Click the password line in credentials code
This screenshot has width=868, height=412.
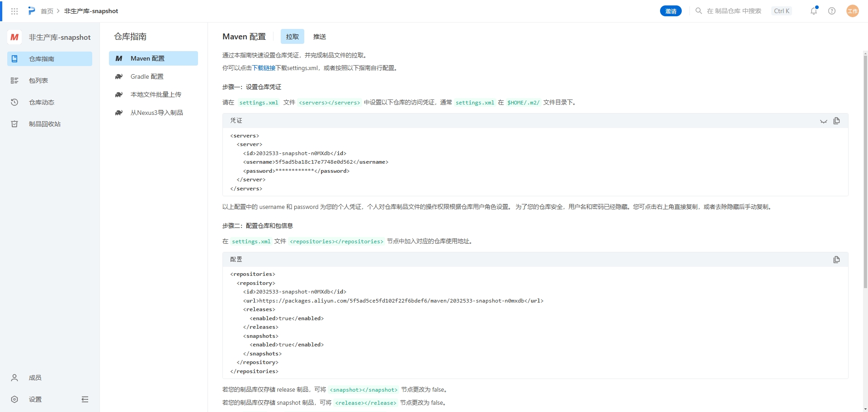click(296, 171)
